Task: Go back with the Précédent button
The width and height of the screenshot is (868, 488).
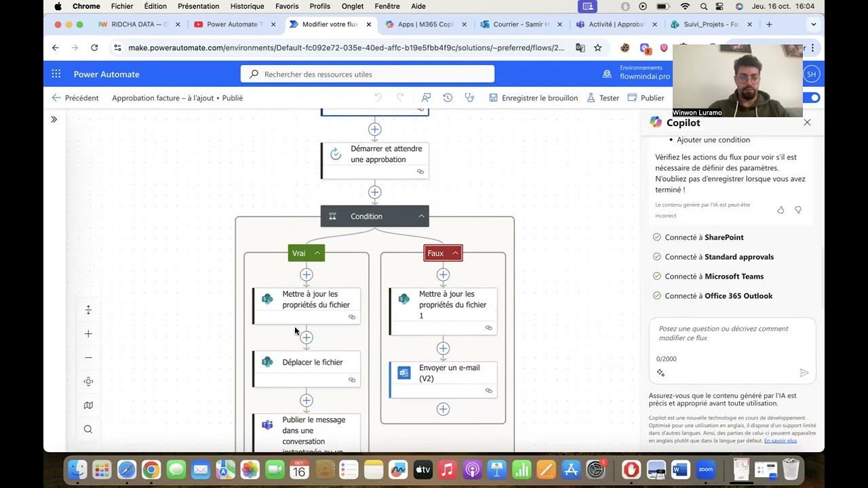Action: pos(75,98)
